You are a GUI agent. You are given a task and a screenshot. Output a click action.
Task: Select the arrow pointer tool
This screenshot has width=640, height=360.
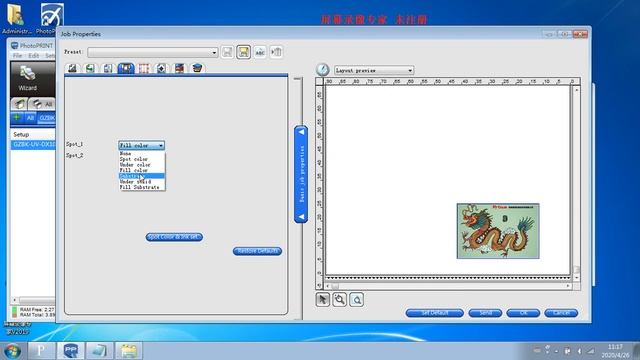322,300
